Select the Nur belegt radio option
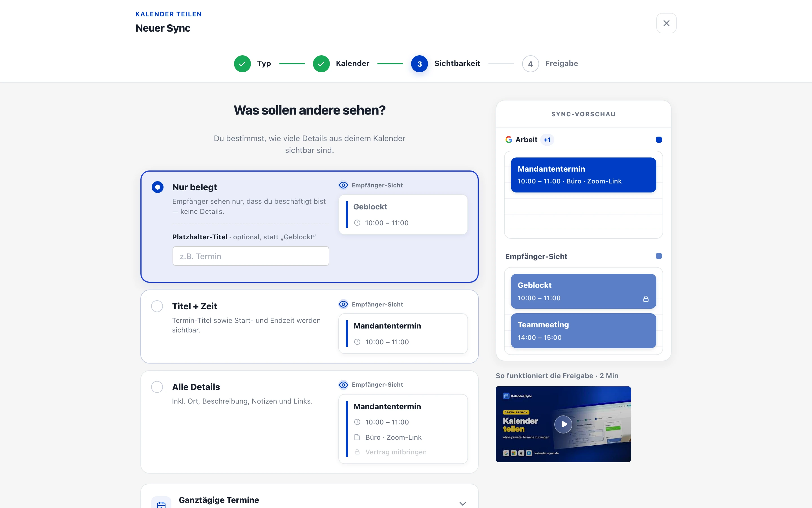This screenshot has width=812, height=508. [x=157, y=187]
